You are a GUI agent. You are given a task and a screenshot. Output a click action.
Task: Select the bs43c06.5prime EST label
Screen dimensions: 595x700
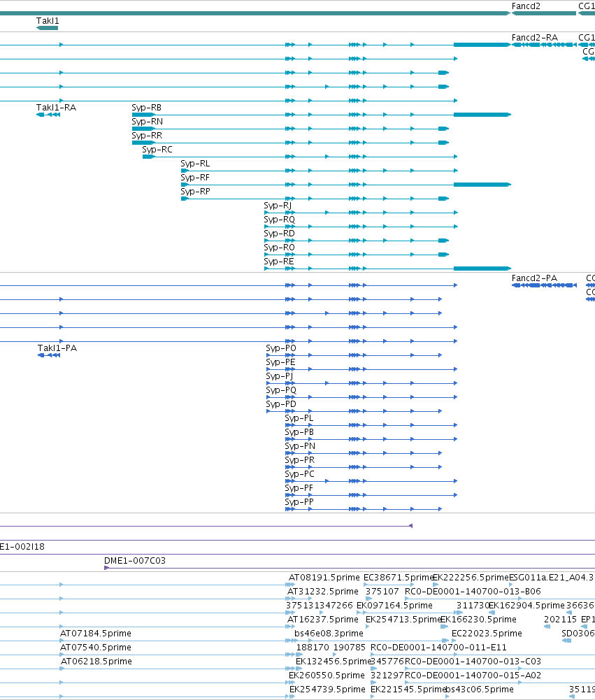pyautogui.click(x=480, y=690)
